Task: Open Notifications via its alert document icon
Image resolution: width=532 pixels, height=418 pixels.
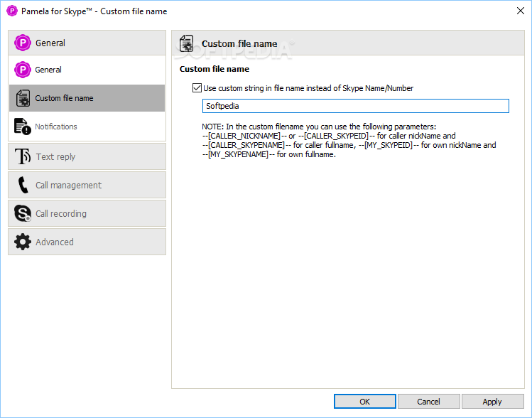Action: tap(23, 127)
